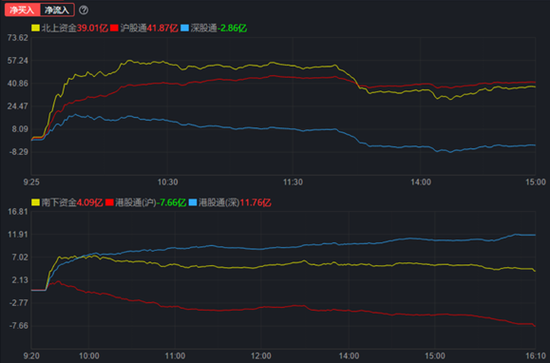Toggle the 港股通(深) series label
The width and height of the screenshot is (550, 363).
click(x=219, y=202)
